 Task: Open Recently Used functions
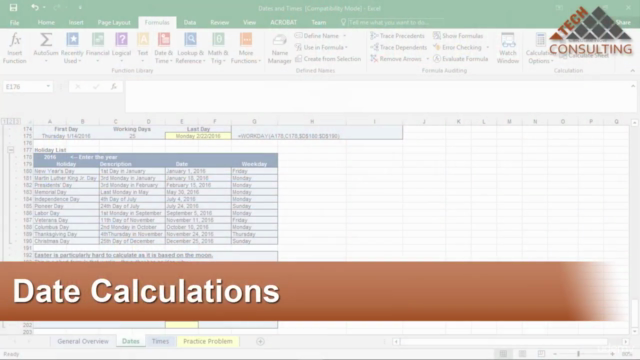[72, 48]
